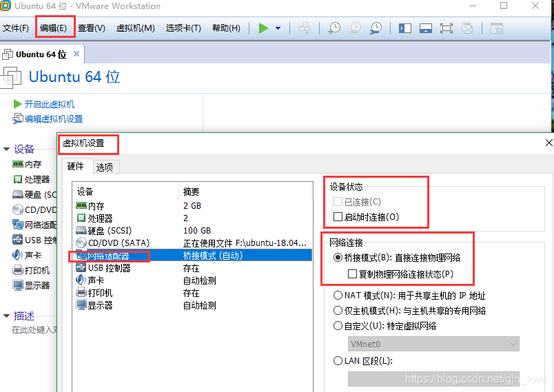Expand the power options dropdown arrow
Viewport: 554px width, 392px height.
tap(278, 28)
